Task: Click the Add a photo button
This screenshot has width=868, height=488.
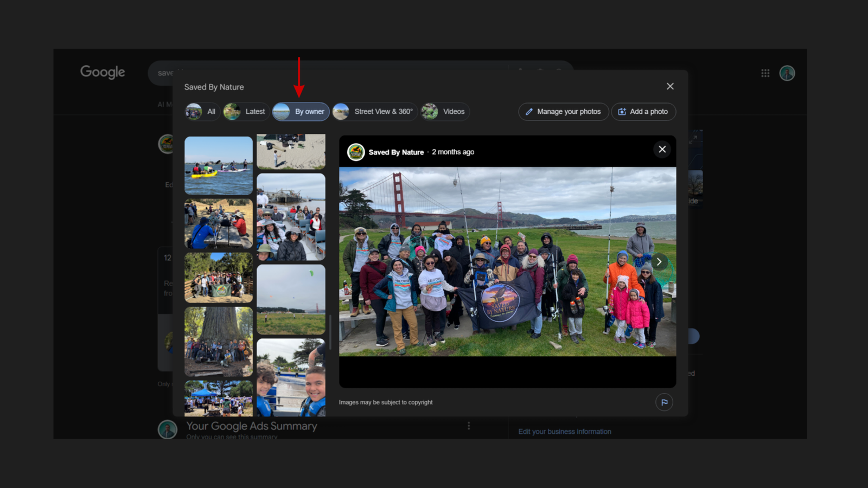Action: [643, 112]
